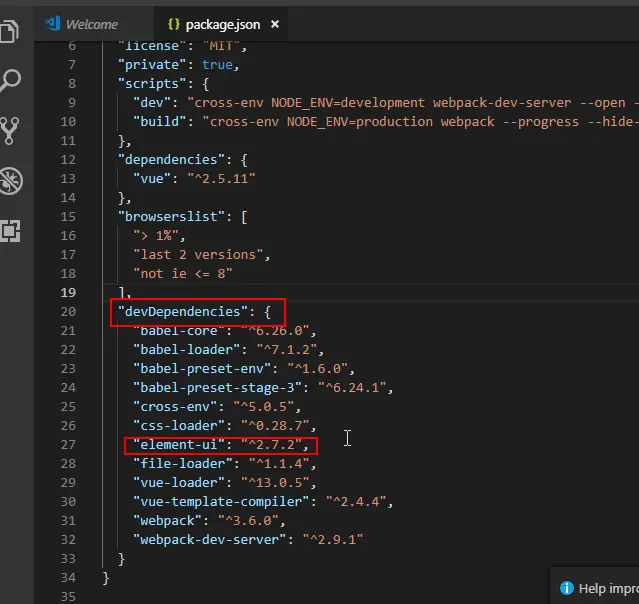639x604 pixels.
Task: Click the "vue-loader" key
Action: pos(179,483)
